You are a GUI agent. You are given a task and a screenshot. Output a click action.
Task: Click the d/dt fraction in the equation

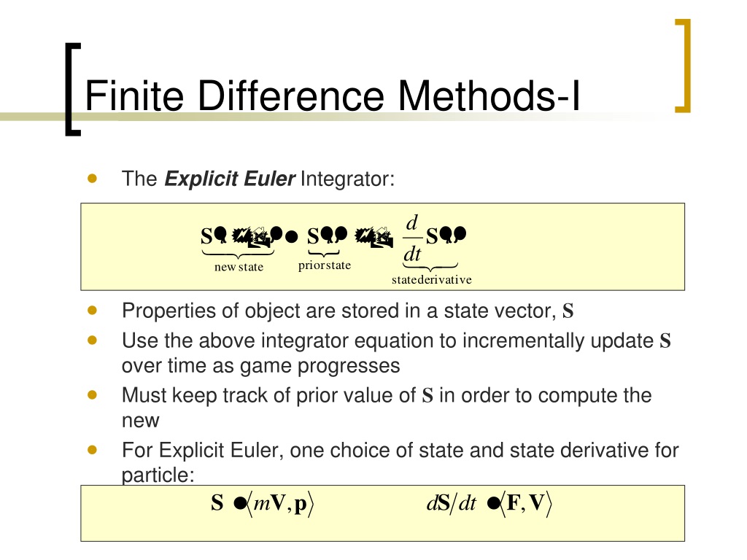pos(413,238)
